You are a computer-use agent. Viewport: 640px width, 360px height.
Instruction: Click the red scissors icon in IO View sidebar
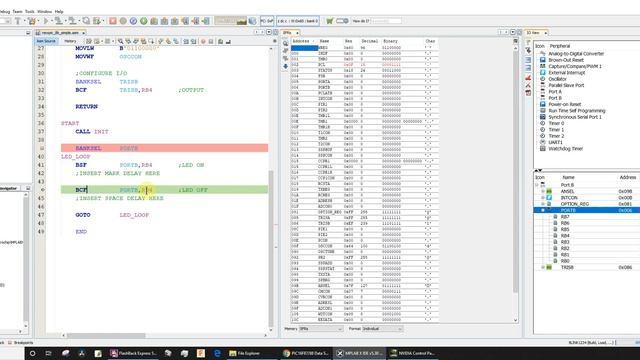pos(528,85)
